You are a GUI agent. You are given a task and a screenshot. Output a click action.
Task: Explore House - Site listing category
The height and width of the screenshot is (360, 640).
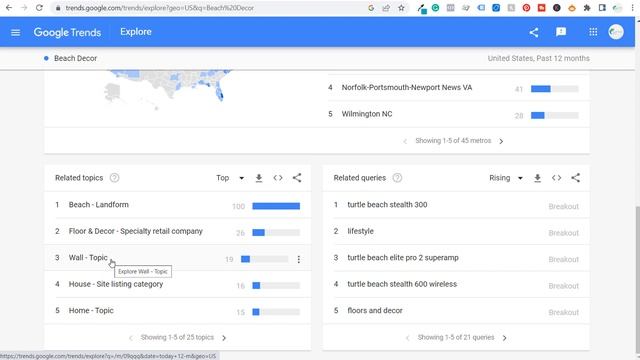[x=116, y=284]
